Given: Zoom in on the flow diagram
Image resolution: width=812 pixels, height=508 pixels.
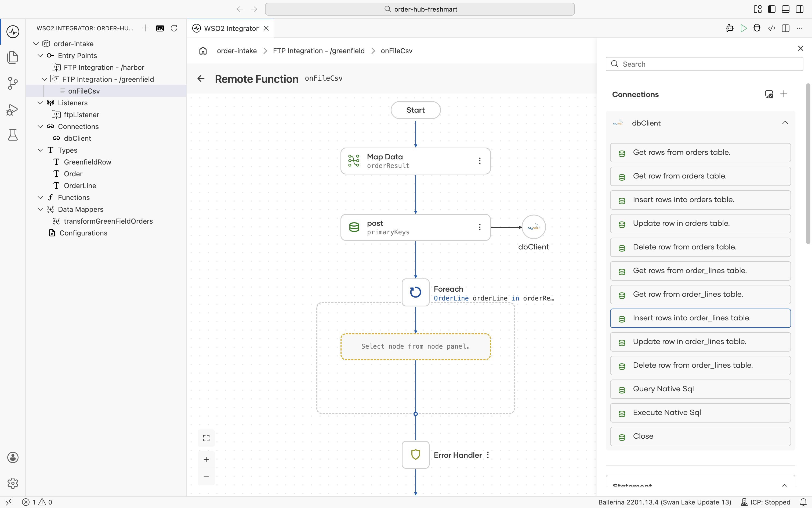Looking at the screenshot, I should coord(206,459).
